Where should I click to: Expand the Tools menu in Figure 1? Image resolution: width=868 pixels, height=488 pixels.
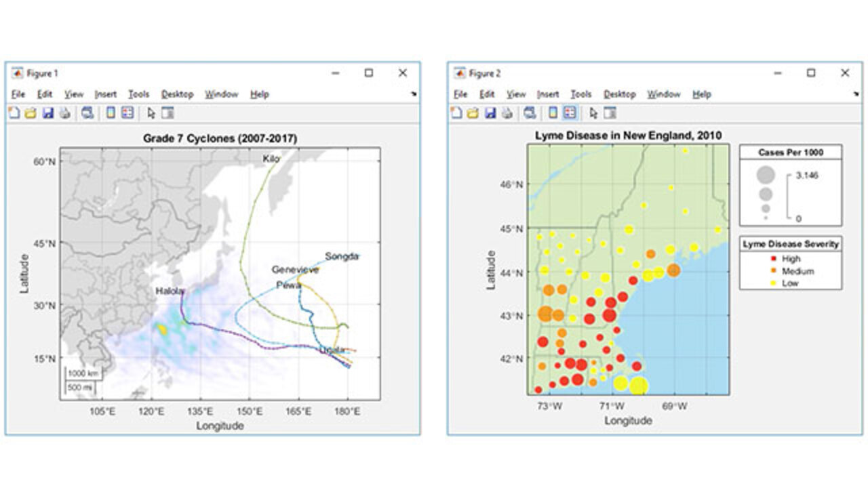139,94
